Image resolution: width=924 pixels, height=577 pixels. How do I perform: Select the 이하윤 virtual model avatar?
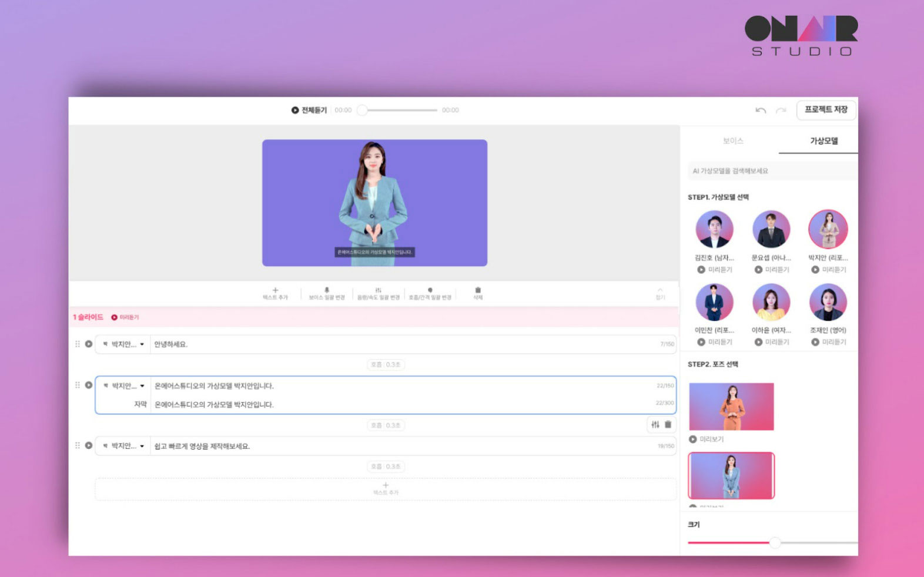tap(771, 302)
